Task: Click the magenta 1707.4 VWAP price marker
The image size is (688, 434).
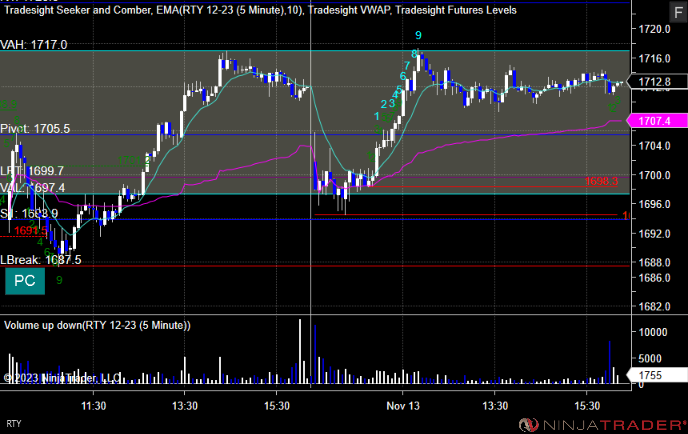Action: (x=657, y=121)
